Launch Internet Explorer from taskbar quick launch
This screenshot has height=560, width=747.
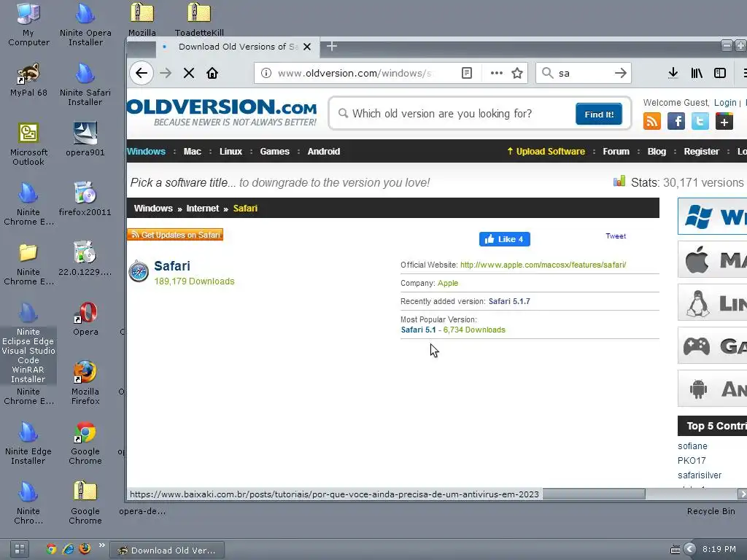coord(68,548)
